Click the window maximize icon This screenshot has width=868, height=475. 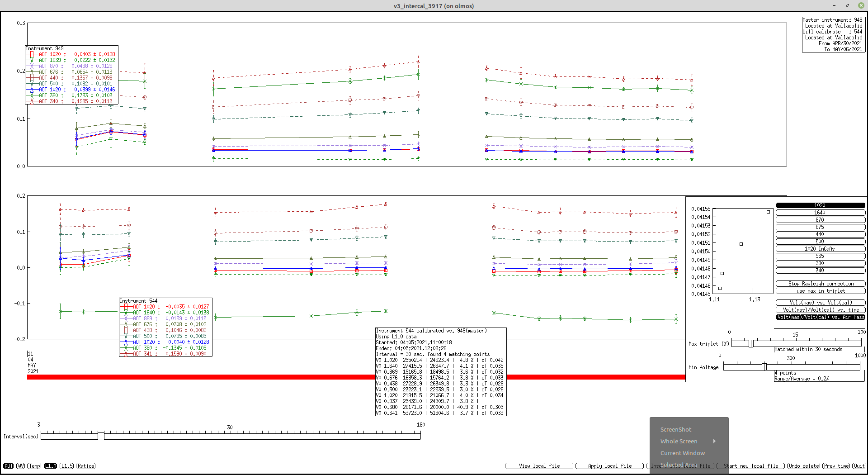848,5
